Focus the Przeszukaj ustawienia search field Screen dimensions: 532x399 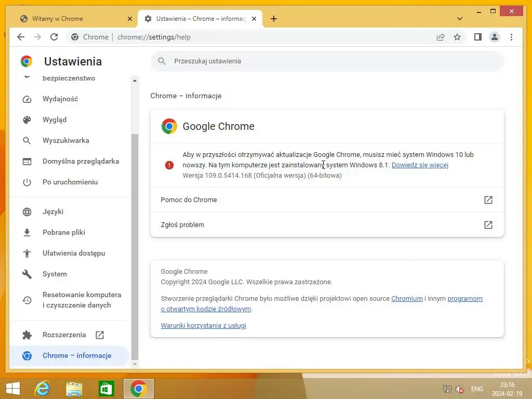327,61
